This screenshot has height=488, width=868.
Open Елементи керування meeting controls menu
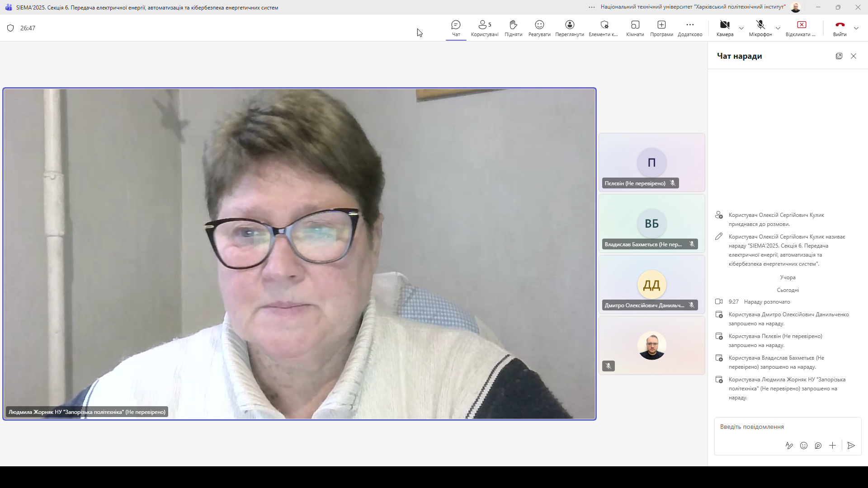(x=604, y=28)
